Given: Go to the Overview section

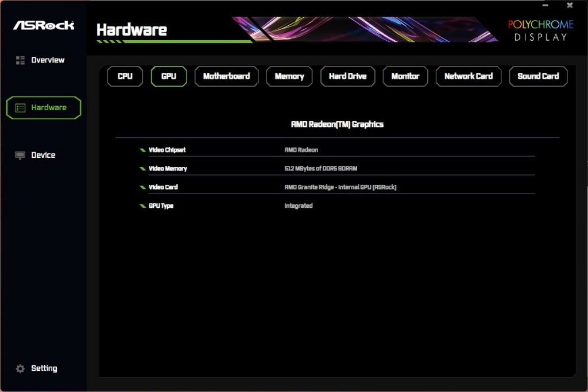Looking at the screenshot, I should tap(48, 60).
